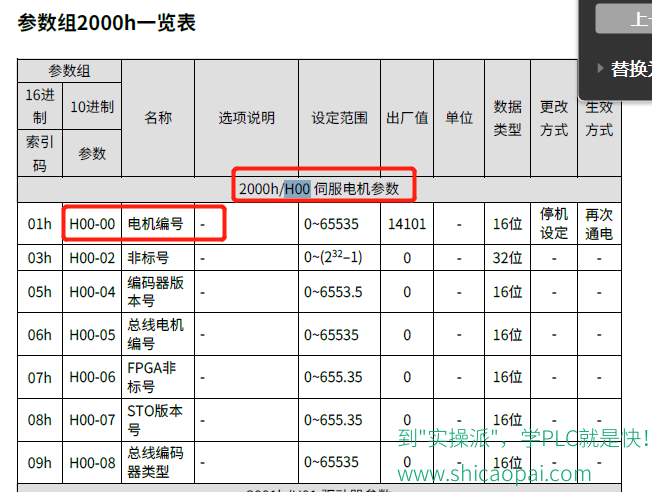Click the 0~655.35 range in the H00-06 row
This screenshot has height=492, width=652.
339,377
